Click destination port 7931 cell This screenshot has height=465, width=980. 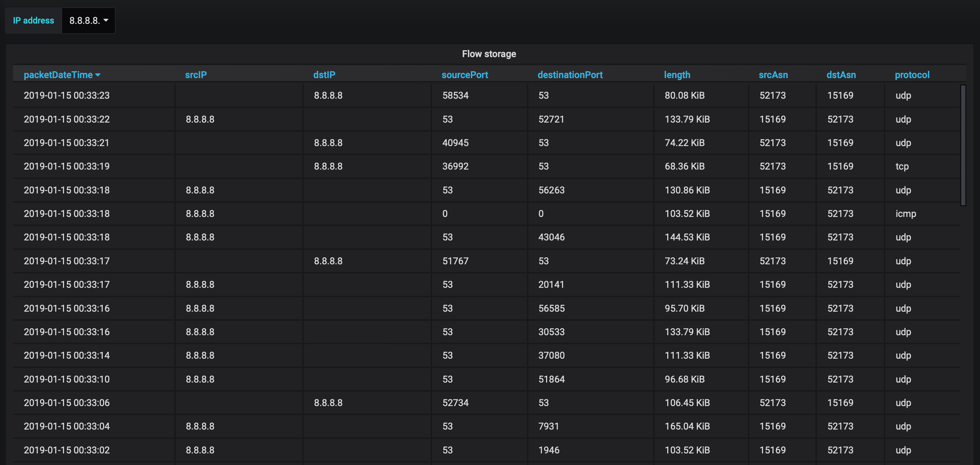click(x=548, y=426)
